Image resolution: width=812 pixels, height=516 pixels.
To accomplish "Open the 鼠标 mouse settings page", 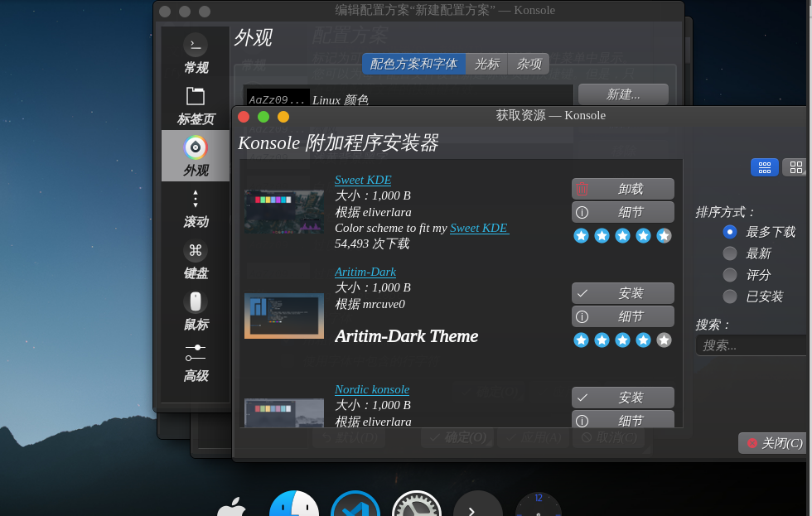I will click(196, 311).
